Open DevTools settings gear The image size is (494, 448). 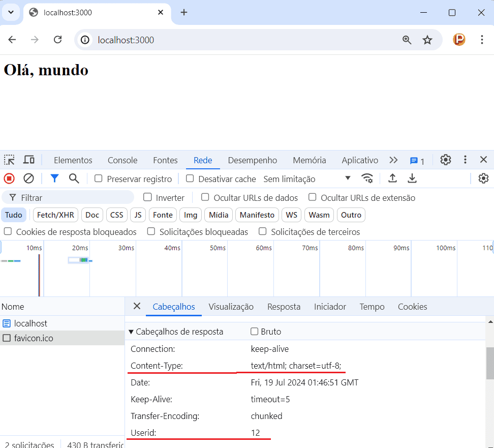[446, 160]
